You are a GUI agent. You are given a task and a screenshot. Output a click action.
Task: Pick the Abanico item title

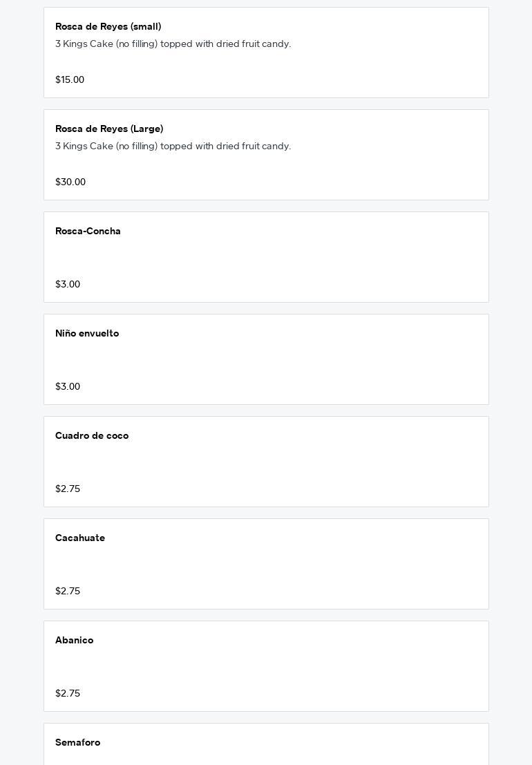[x=74, y=641]
